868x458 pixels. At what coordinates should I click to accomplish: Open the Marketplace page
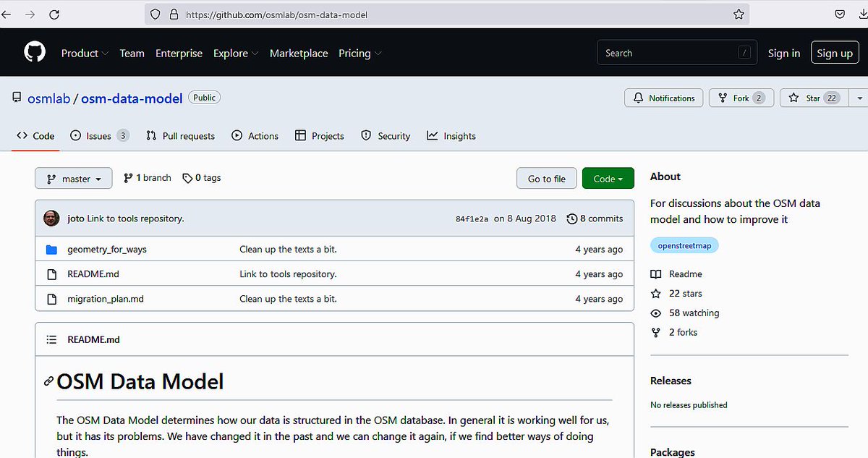click(299, 53)
